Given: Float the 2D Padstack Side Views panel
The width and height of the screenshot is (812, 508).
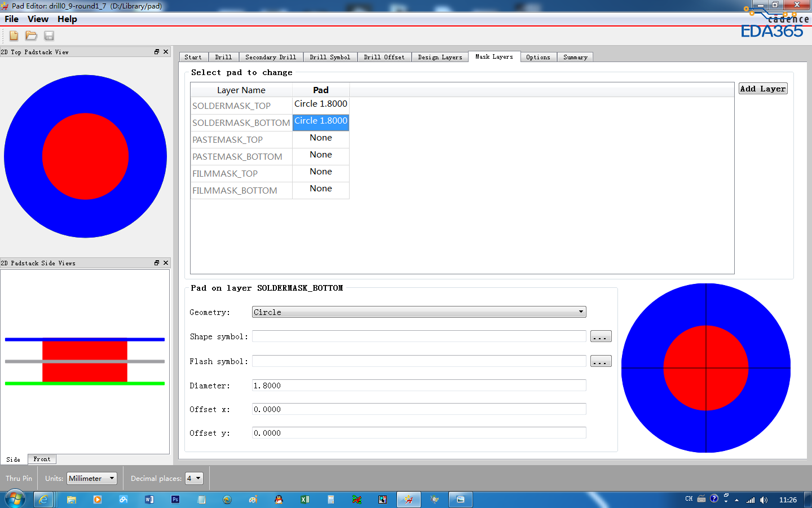Looking at the screenshot, I should pos(157,262).
